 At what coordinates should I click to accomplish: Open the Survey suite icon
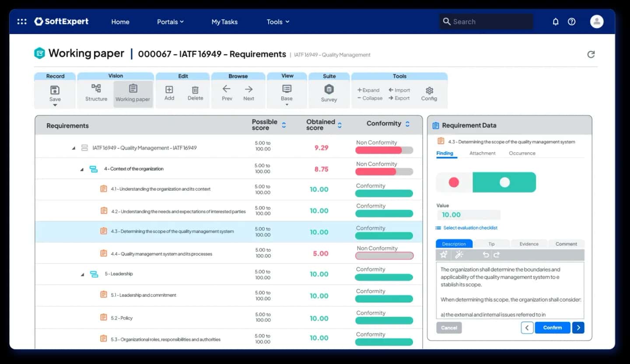coord(329,90)
